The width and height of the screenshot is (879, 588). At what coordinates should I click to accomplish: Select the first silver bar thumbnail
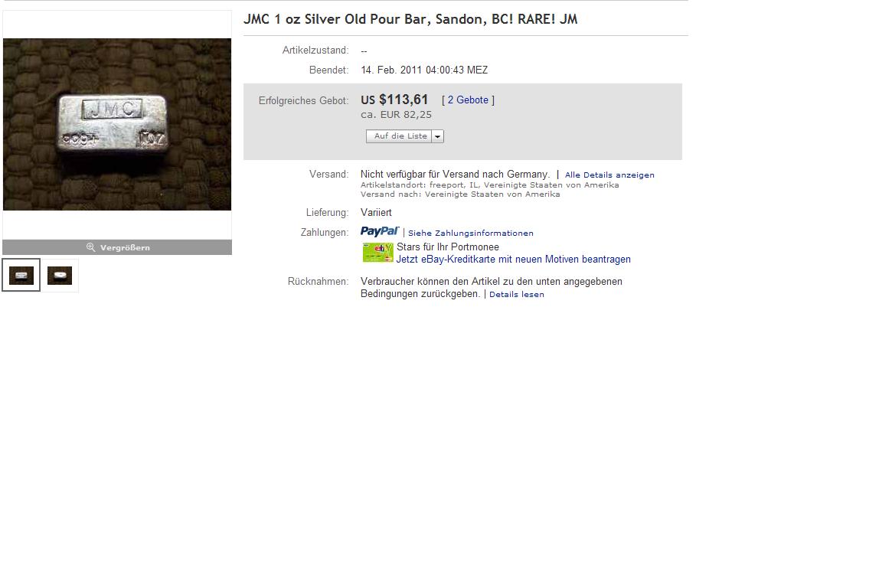[x=21, y=275]
